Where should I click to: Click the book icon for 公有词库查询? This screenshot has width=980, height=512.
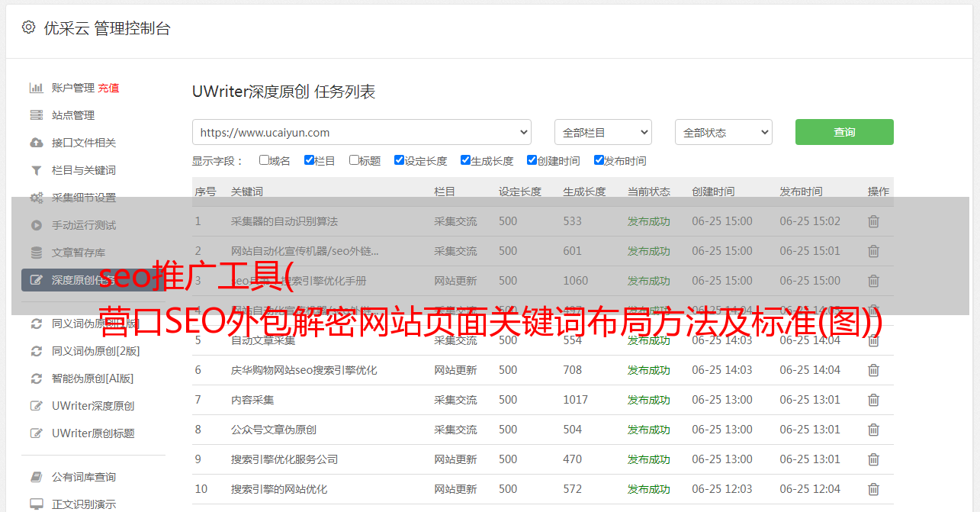coord(36,477)
